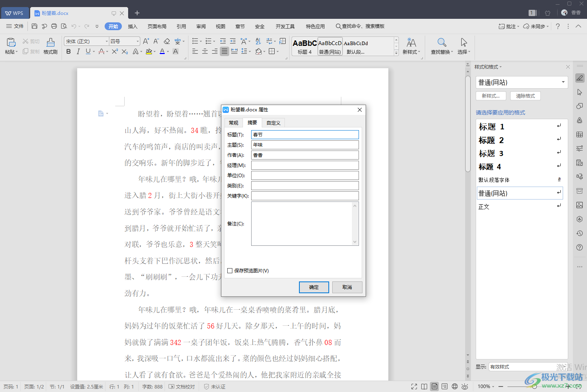Screen dimensions: 587x392
Task: Justify paragraph text
Action: click(225, 51)
